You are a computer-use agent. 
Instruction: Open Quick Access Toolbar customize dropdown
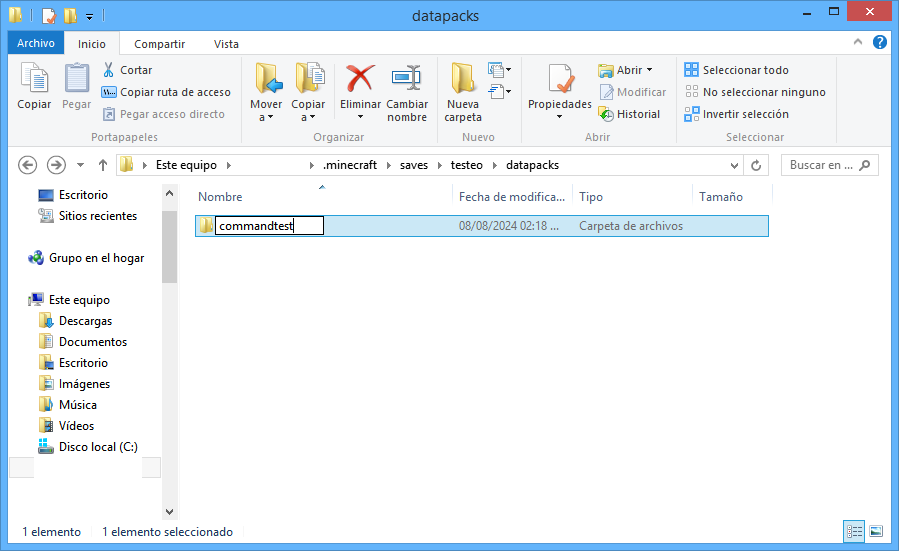click(89, 17)
